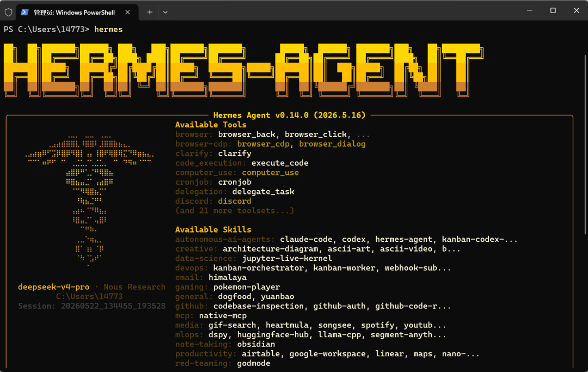The height and width of the screenshot is (372, 588).
Task: Click the 'heartmula' media skill
Action: click(x=287, y=326)
